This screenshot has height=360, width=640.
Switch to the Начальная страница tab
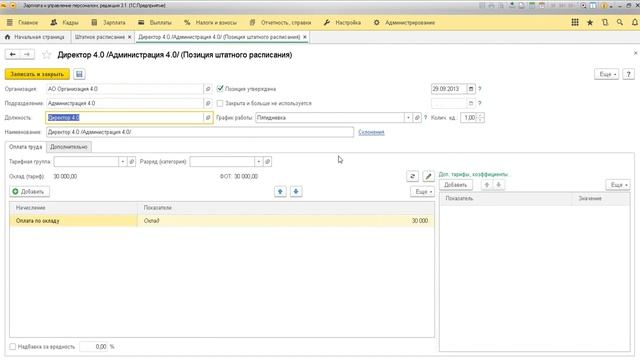pyautogui.click(x=35, y=37)
